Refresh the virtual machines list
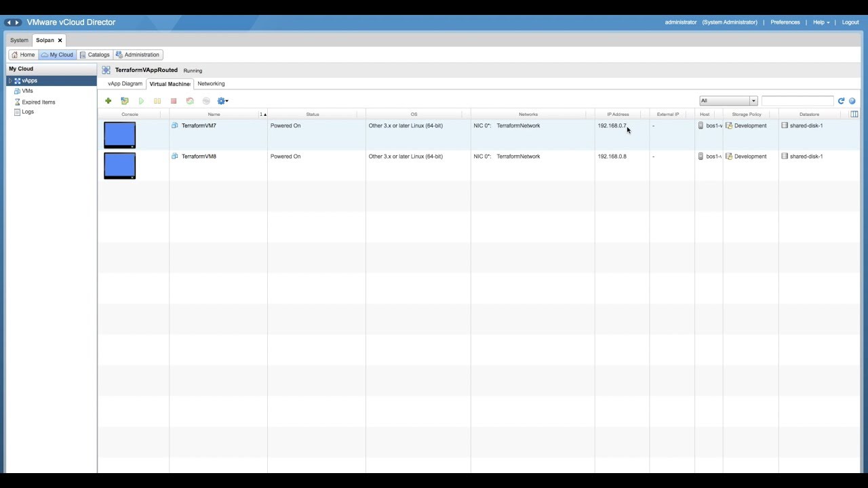The height and width of the screenshot is (488, 868). tap(842, 100)
